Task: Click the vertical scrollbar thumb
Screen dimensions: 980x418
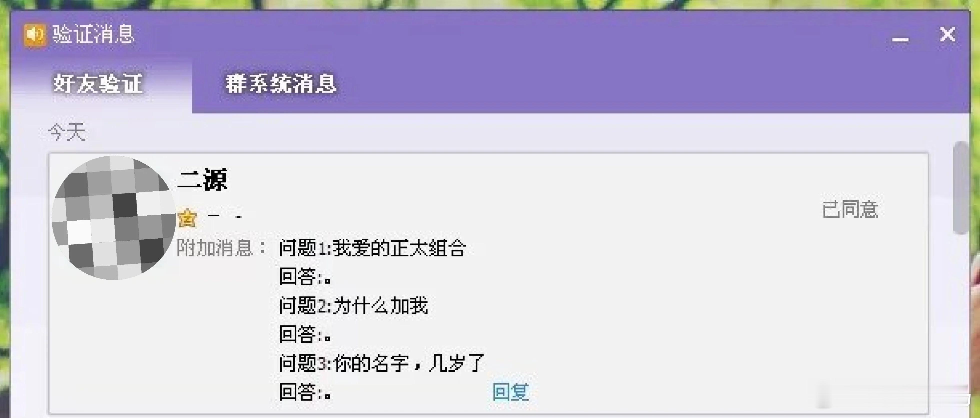Action: 961,188
